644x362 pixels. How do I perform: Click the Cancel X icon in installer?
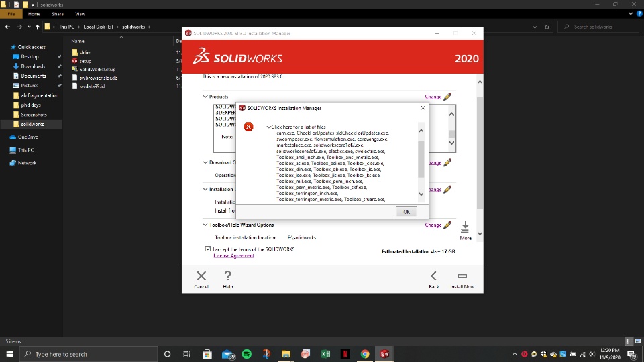pos(201,276)
